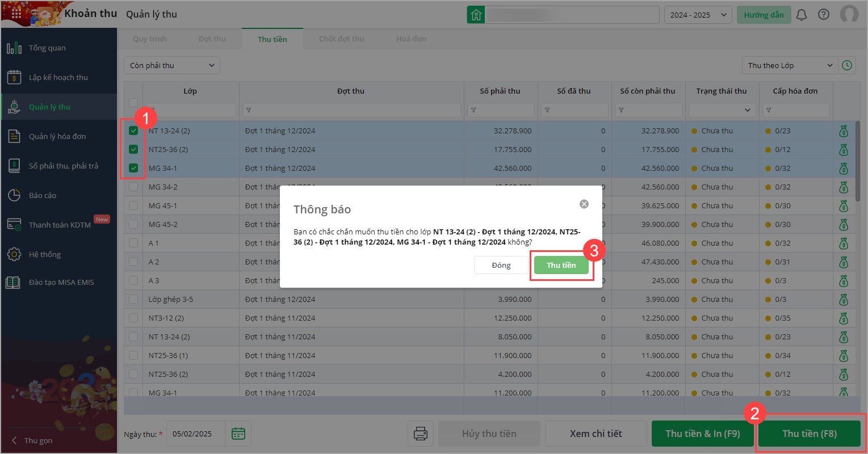Viewport: 868px width, 454px height.
Task: Check the A 1 row checkbox
Action: 133,243
